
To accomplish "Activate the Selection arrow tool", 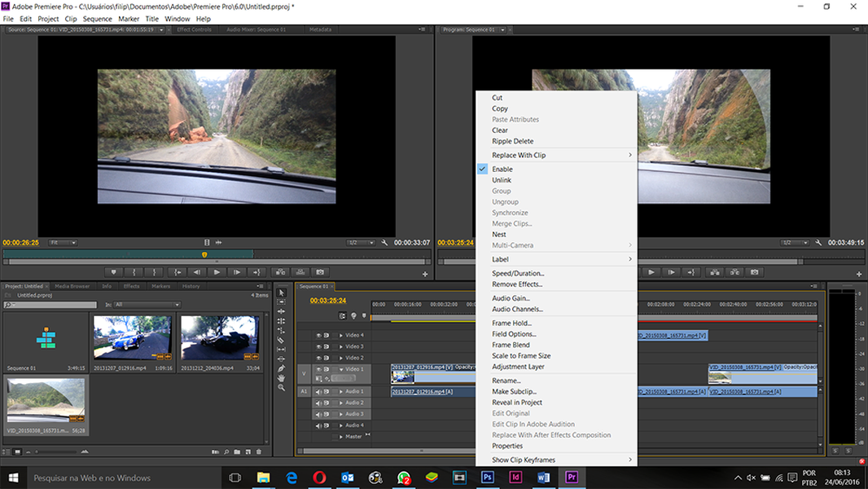I will pyautogui.click(x=281, y=293).
